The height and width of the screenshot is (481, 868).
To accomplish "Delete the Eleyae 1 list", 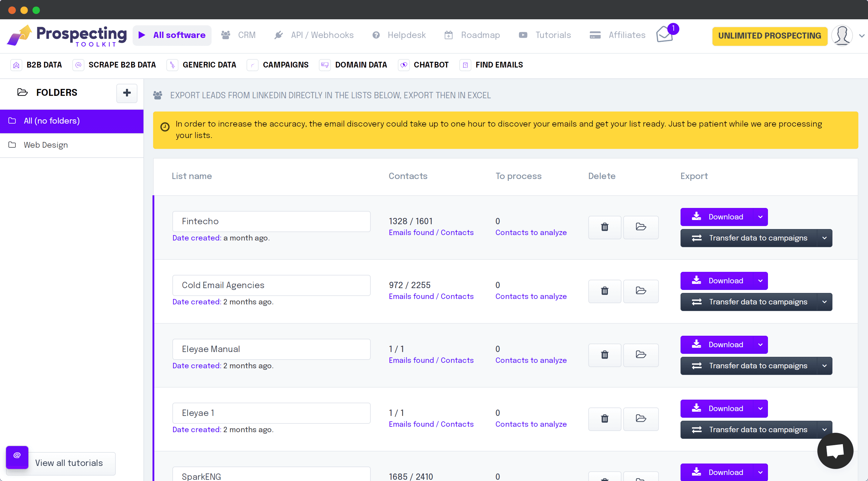I will (x=605, y=419).
